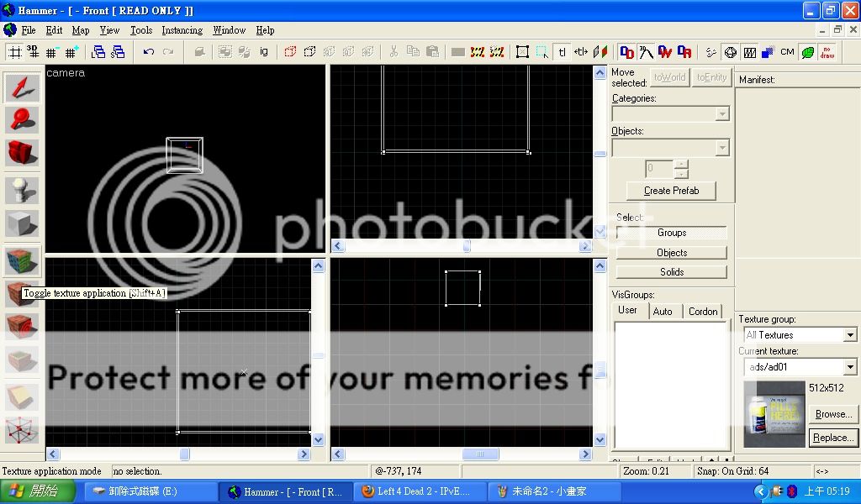Click the Undo arrow in toolbar
Screen dimensions: 861x504
(149, 52)
